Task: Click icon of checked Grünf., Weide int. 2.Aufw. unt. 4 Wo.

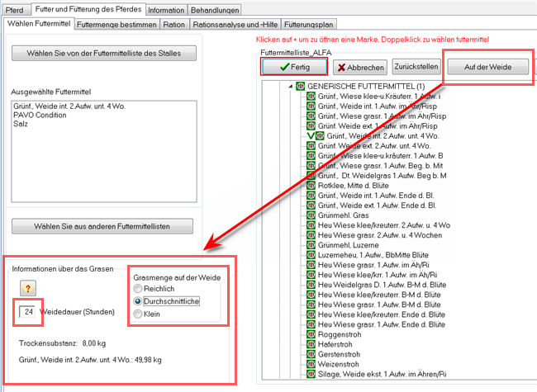Action: (x=320, y=136)
